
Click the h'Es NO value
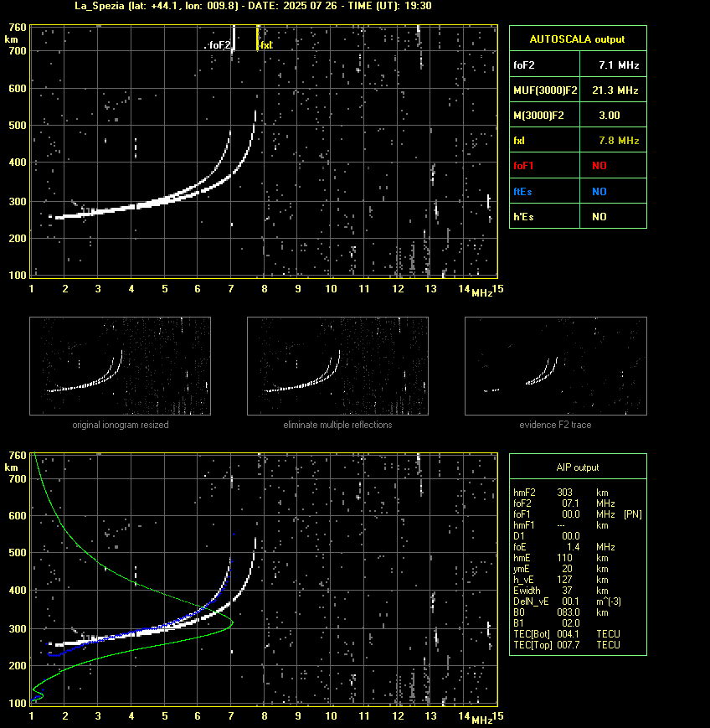pos(599,217)
